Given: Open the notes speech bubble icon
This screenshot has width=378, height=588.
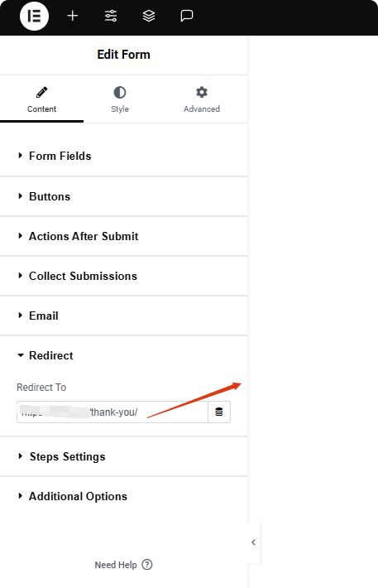Looking at the screenshot, I should click(187, 16).
